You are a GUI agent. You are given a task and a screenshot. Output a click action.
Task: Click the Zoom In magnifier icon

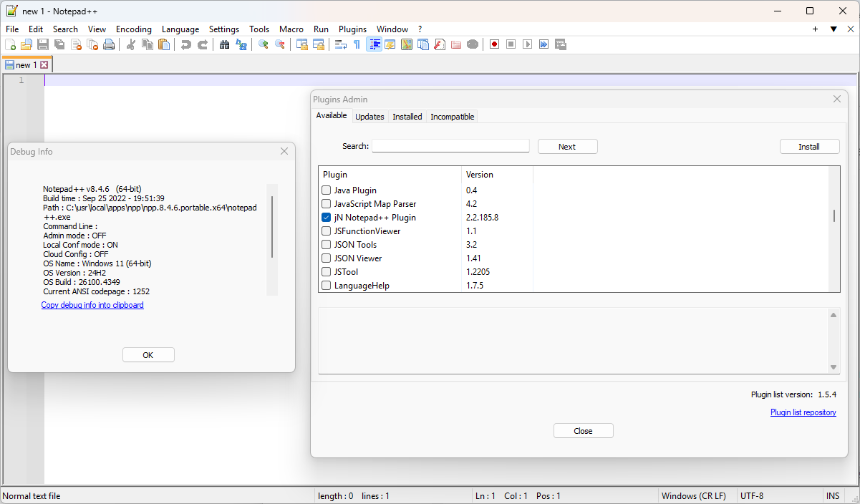[x=264, y=44]
